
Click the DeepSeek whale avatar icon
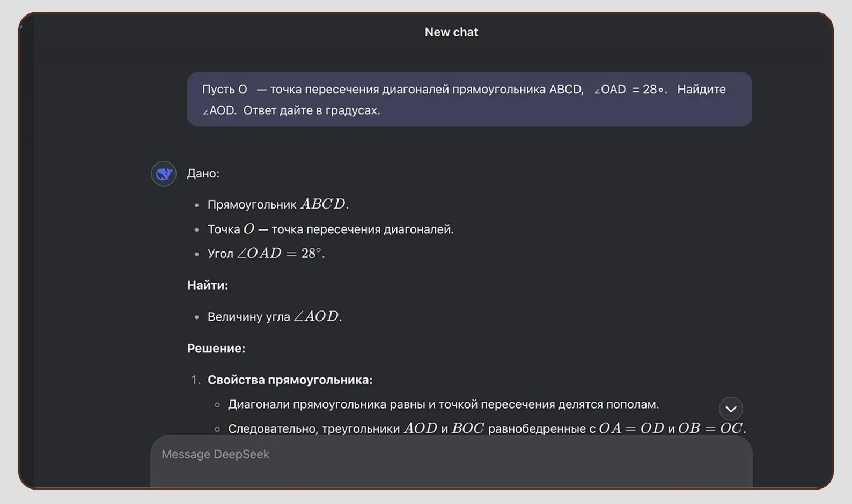[x=164, y=174]
